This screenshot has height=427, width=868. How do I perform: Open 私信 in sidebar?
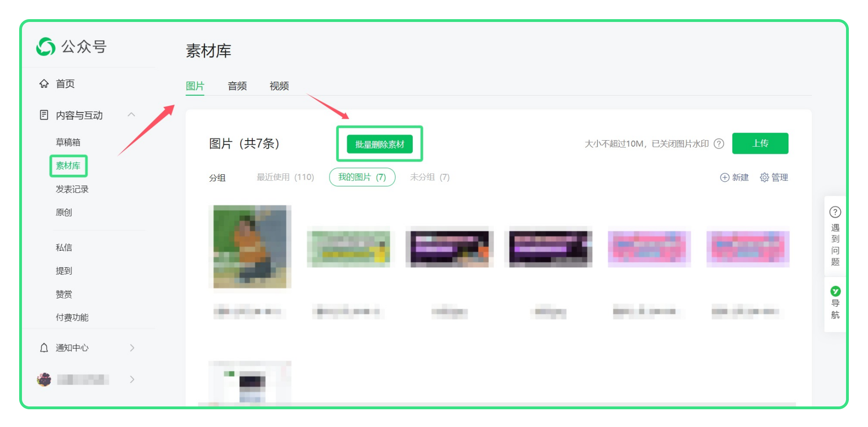(x=64, y=248)
